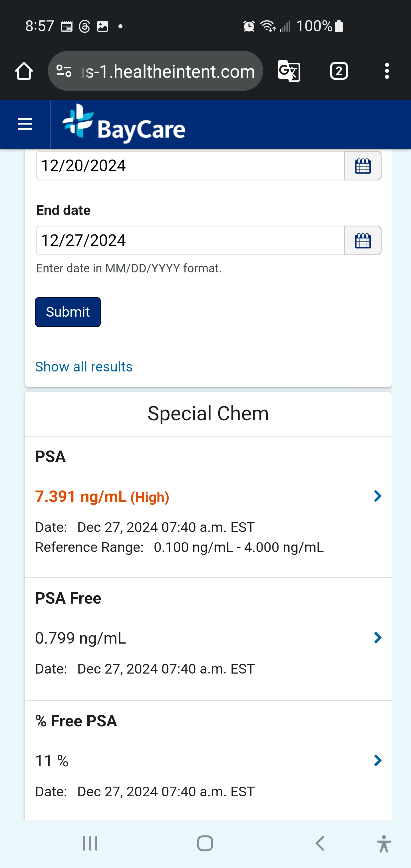Open the end date calendar picker
Screen dimensions: 411x868
(x=363, y=241)
